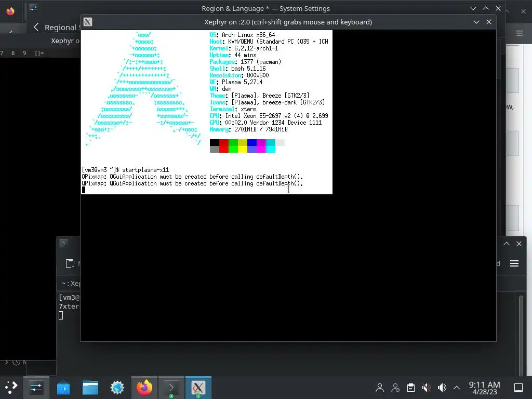Click the 'Uptime: 44 mins' line
The width and height of the screenshot is (532, 399).
click(x=233, y=55)
